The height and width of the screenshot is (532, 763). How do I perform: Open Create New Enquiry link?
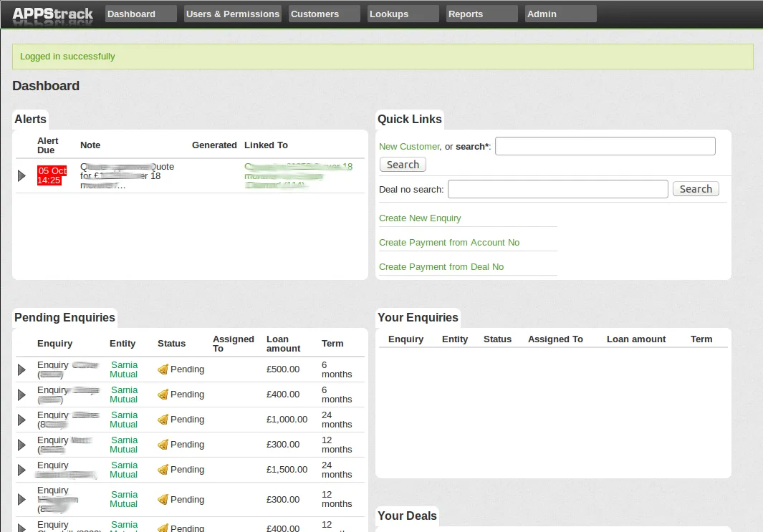(420, 218)
